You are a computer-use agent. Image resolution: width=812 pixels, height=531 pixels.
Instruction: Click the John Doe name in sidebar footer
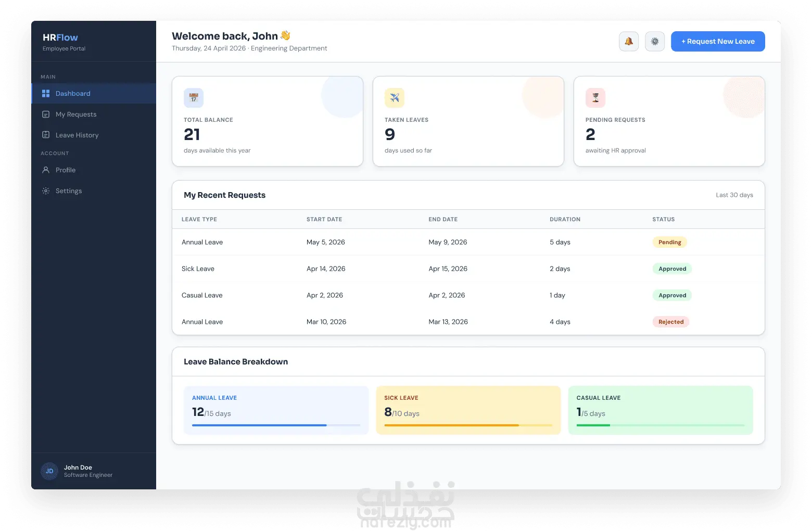click(78, 467)
